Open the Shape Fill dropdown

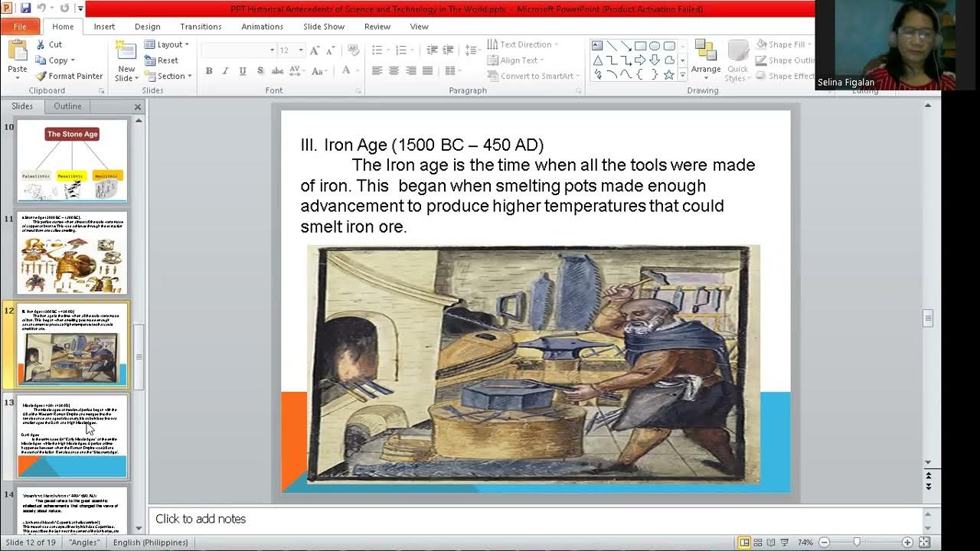tap(784, 44)
